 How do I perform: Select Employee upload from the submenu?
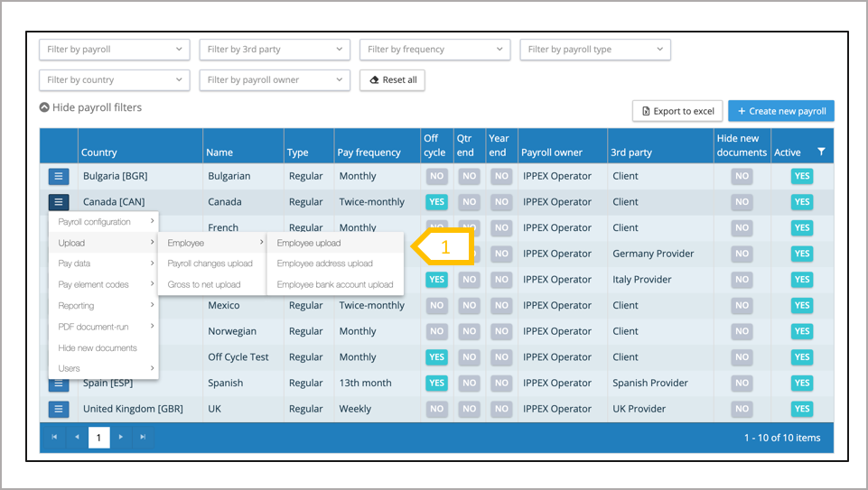coord(309,243)
